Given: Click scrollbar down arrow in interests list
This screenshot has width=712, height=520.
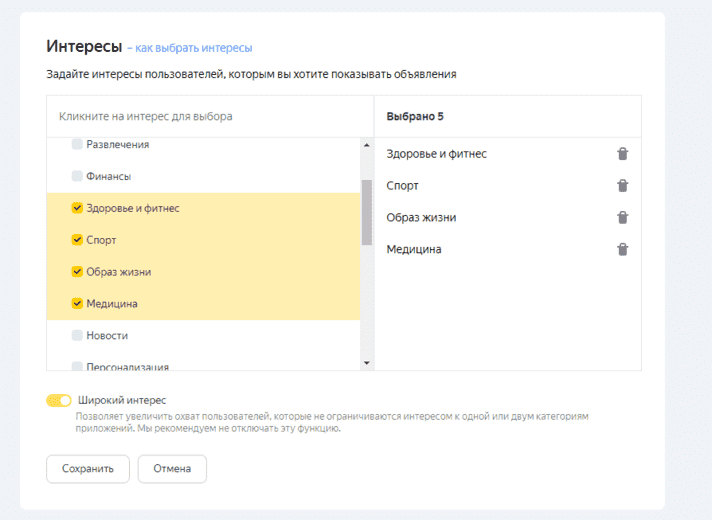Looking at the screenshot, I should [367, 363].
